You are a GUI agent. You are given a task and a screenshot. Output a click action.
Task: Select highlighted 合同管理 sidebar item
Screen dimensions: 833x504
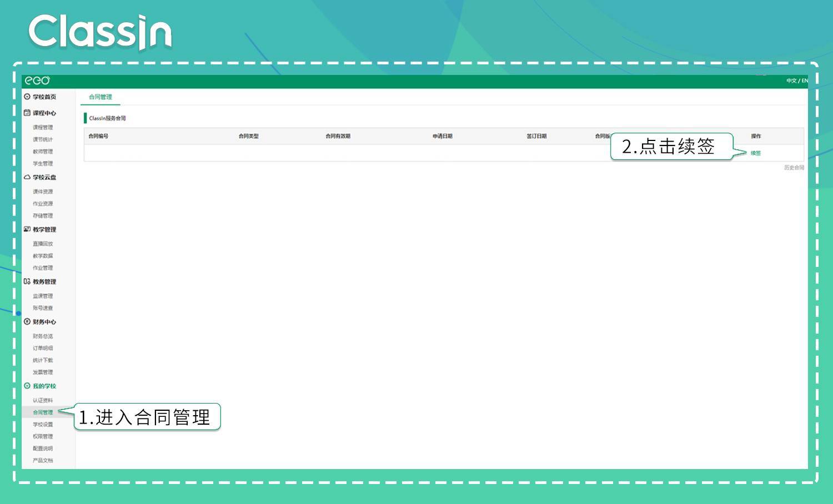pyautogui.click(x=43, y=412)
